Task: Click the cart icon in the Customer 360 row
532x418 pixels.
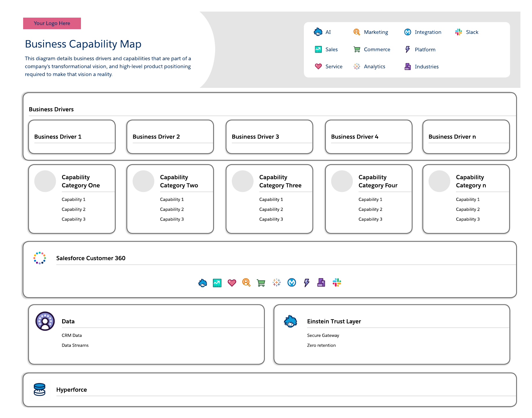Action: (260, 283)
